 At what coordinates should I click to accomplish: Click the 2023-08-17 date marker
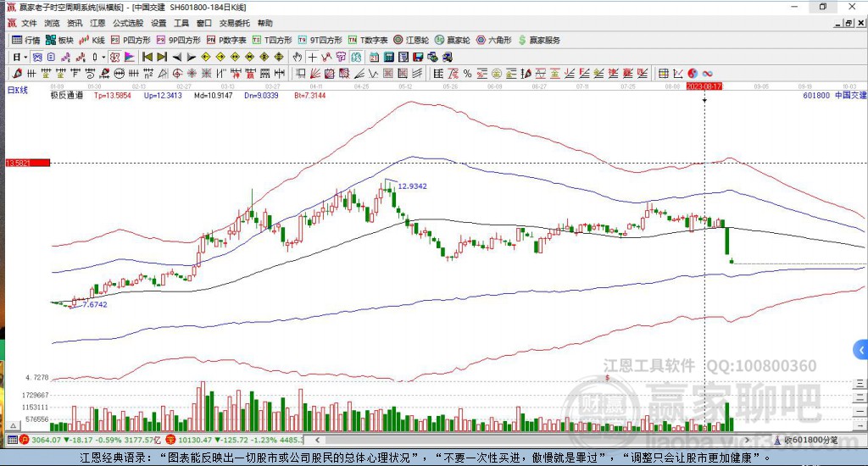point(704,86)
